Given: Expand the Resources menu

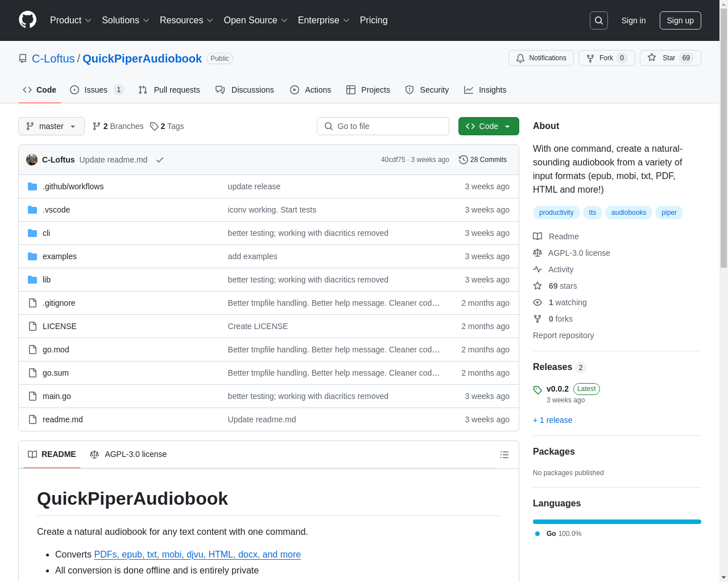Looking at the screenshot, I should [x=187, y=20].
